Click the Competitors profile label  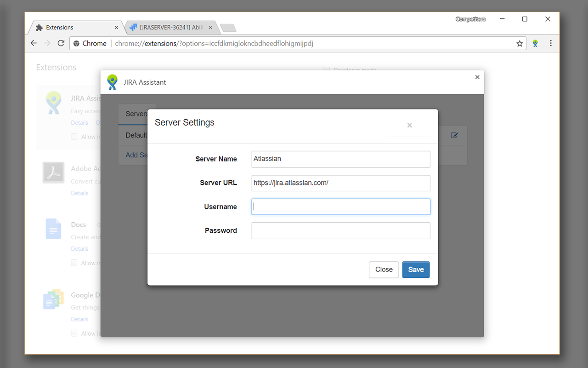point(470,19)
